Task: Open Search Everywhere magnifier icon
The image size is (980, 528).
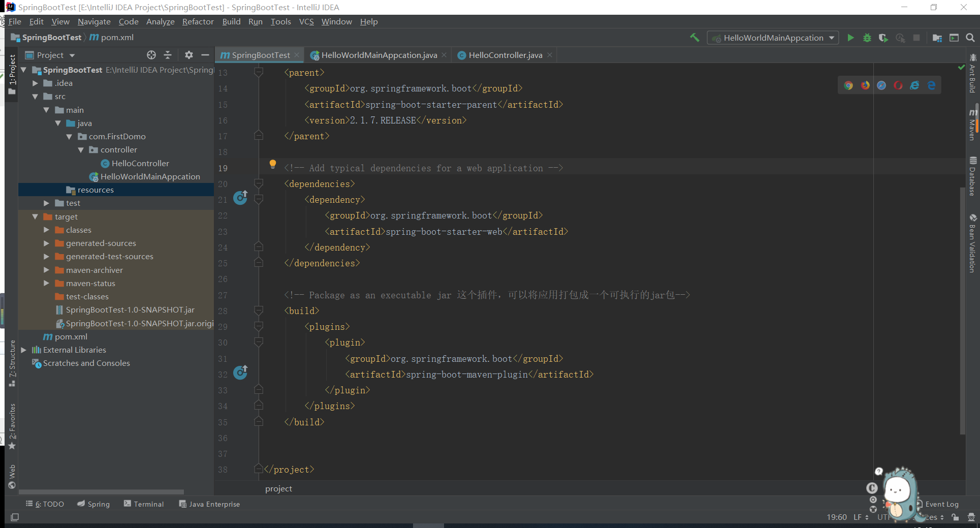Action: 970,38
